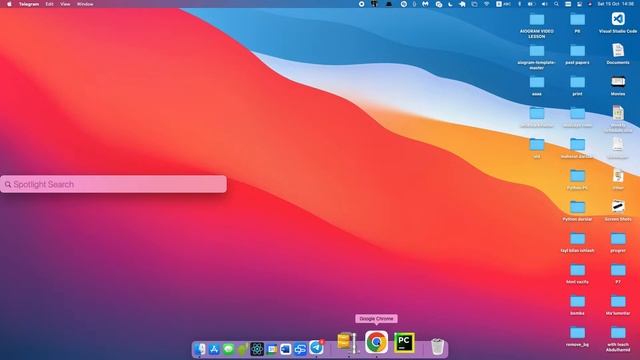The image size is (640, 360).
Task: Click the Wi-Fi icon in menu bar
Action: tap(487, 4)
